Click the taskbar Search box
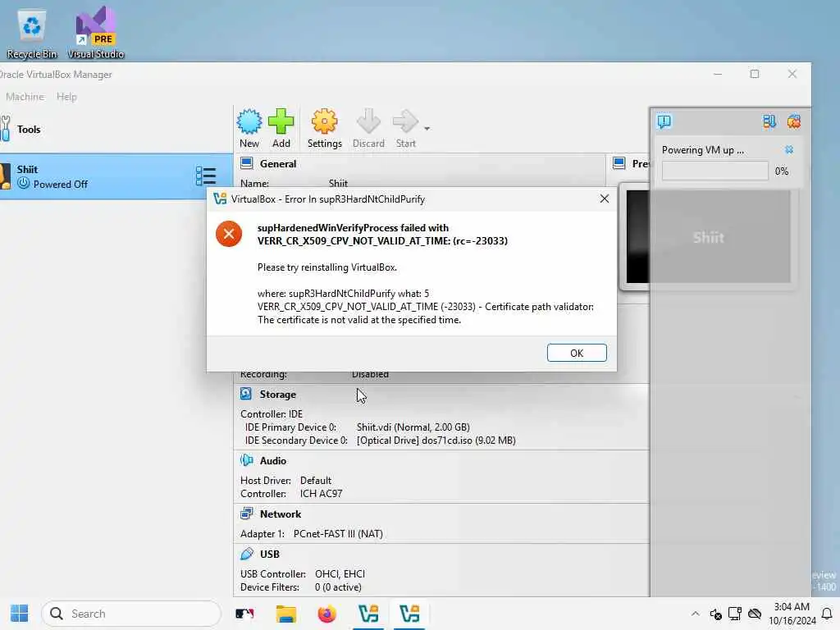The height and width of the screenshot is (630, 840). click(x=131, y=614)
